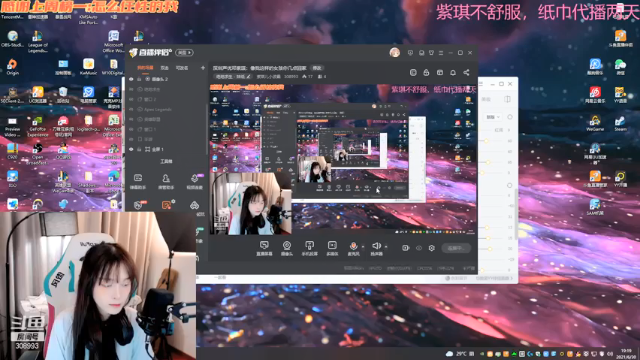640x360 pixels.
Task: Click room number 308993 in stream header
Action: click(x=291, y=76)
